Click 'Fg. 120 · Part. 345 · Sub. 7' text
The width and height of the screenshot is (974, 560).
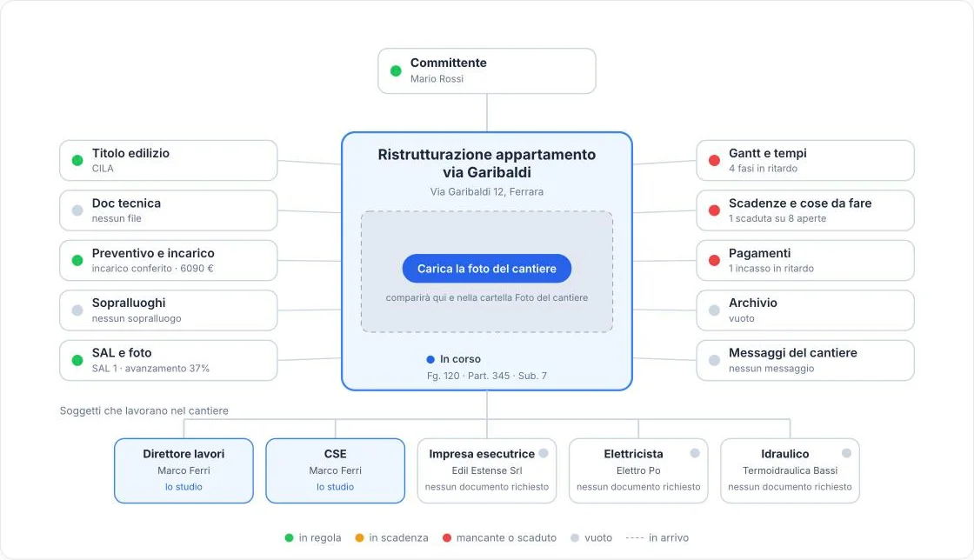pyautogui.click(x=486, y=376)
